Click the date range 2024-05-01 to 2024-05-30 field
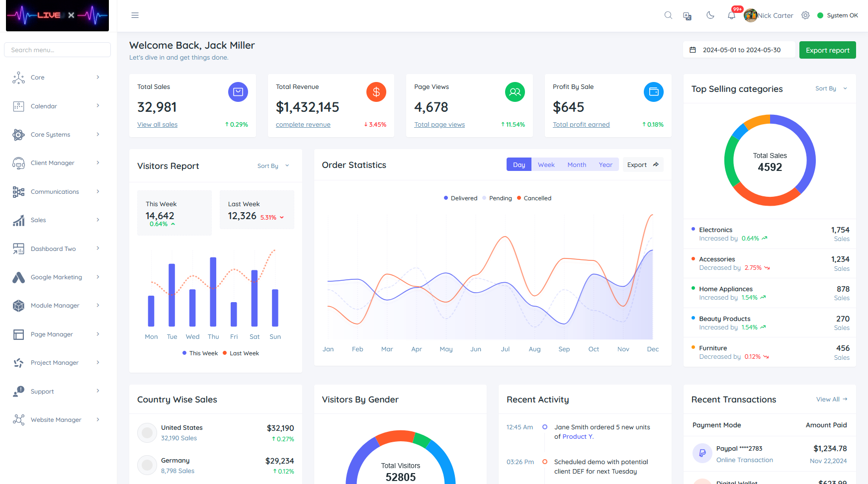868x484 pixels. (x=739, y=50)
